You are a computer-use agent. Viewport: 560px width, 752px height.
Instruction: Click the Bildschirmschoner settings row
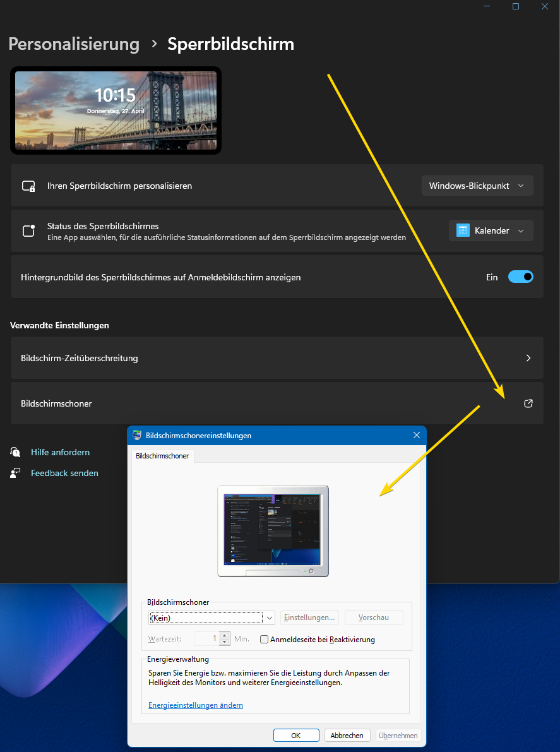click(277, 403)
